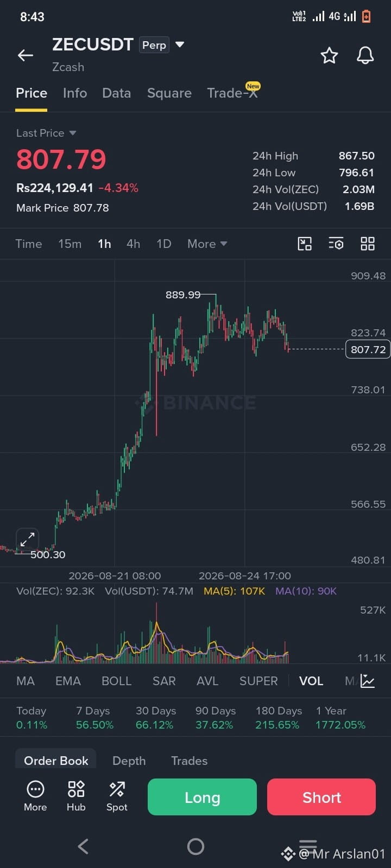391x868 pixels.
Task: Tap the Mark Price 807.78 text
Action: click(x=62, y=208)
